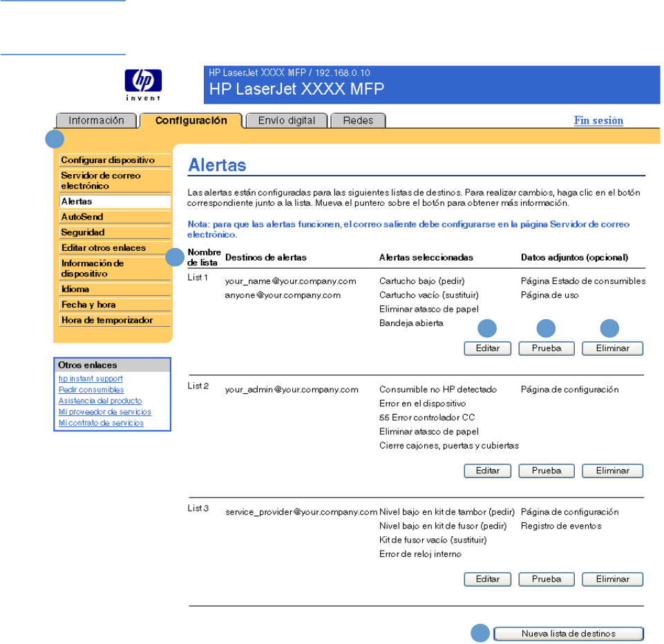The image size is (664, 644).
Task: Click Eliminar for List 2
Action: click(612, 471)
